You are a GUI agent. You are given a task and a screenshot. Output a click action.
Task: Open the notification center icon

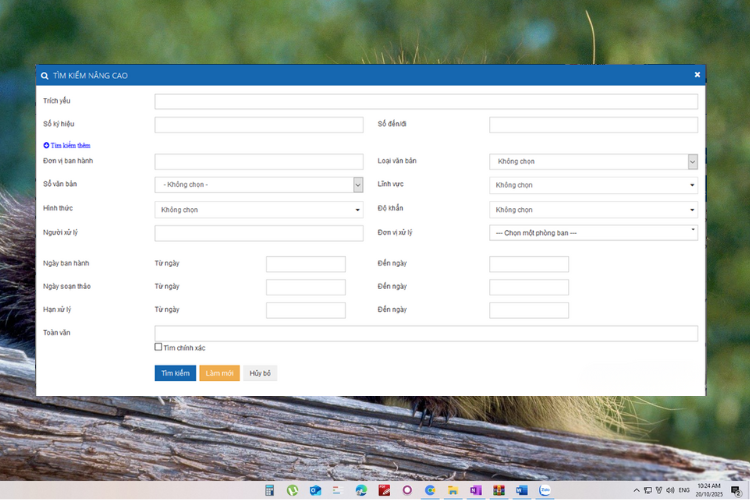click(x=736, y=490)
